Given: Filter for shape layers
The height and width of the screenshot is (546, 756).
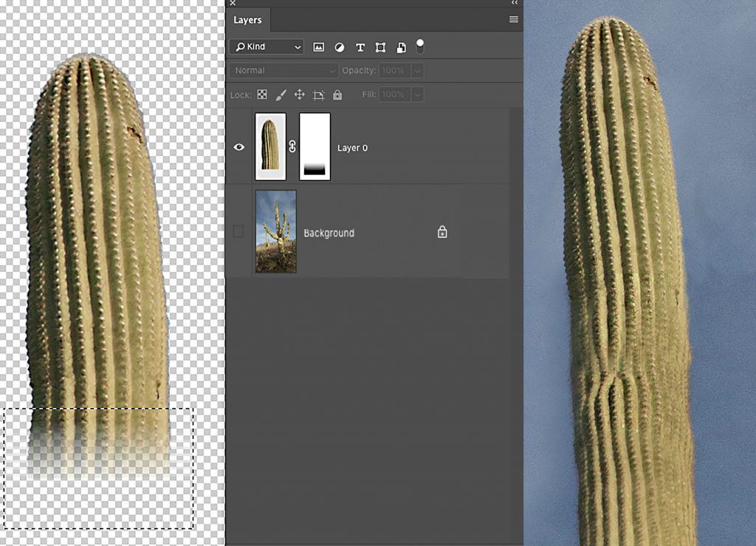Looking at the screenshot, I should pos(380,47).
